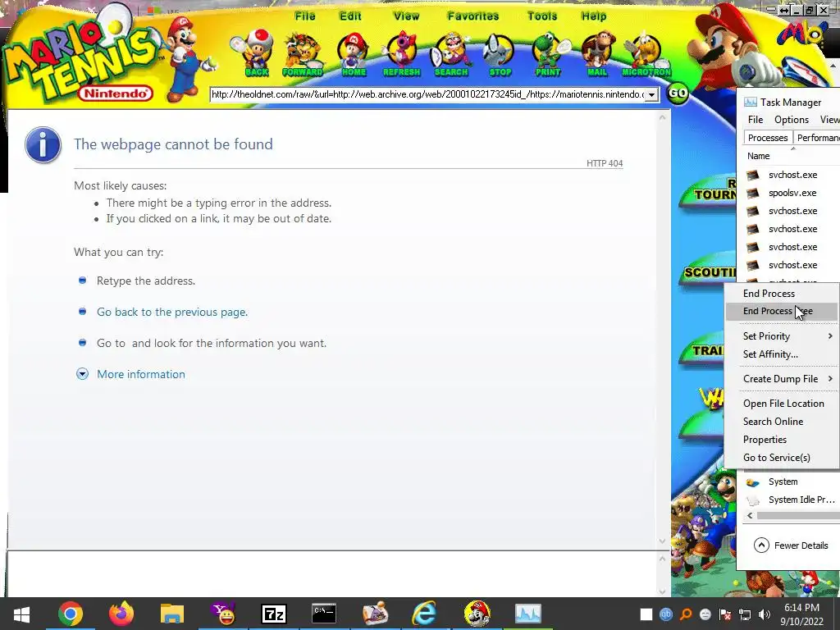840x630 pixels.
Task: Open the File menu of Mario Tennis browser
Action: [305, 16]
